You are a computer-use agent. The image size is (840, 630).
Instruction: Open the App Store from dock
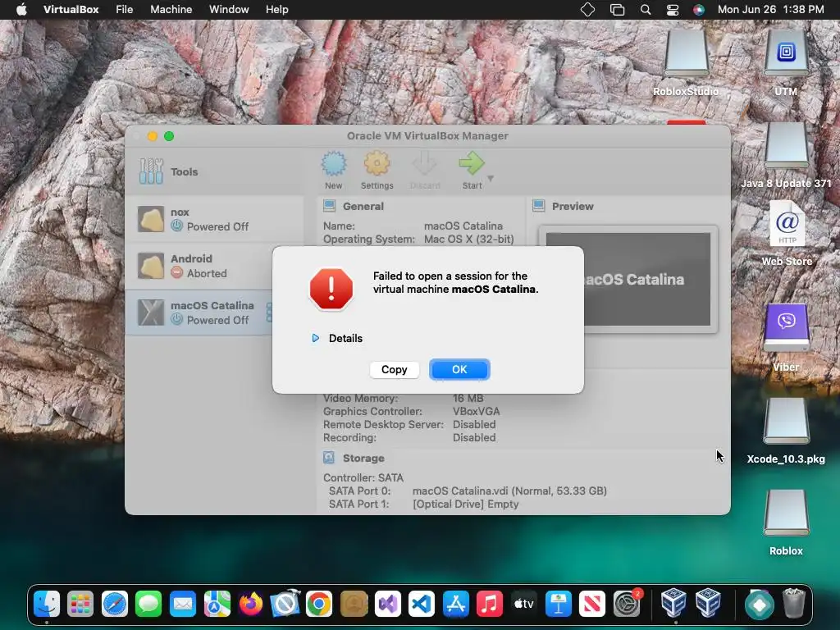456,605
